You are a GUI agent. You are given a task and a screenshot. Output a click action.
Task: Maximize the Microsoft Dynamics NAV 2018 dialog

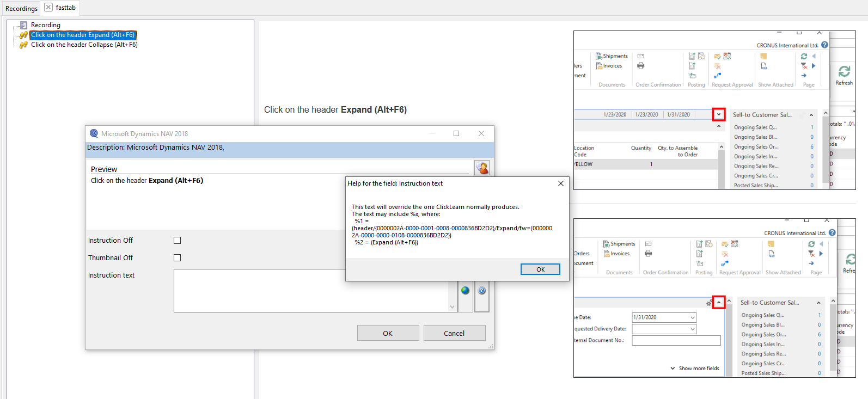click(456, 133)
